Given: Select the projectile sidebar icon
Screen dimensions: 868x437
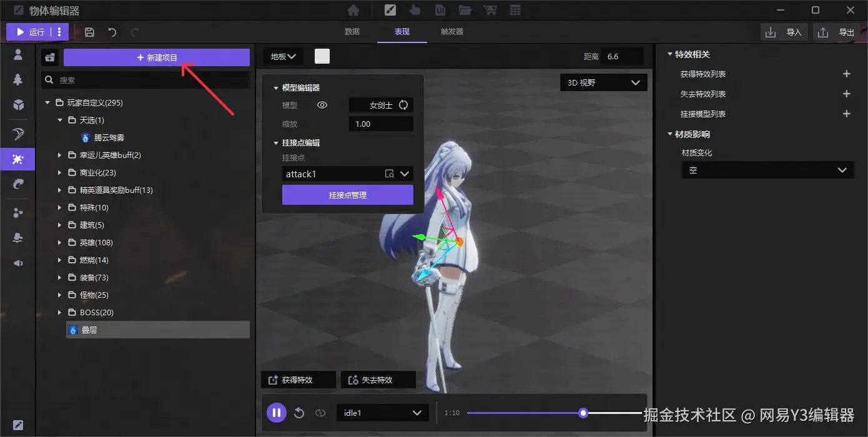Looking at the screenshot, I should [x=18, y=184].
